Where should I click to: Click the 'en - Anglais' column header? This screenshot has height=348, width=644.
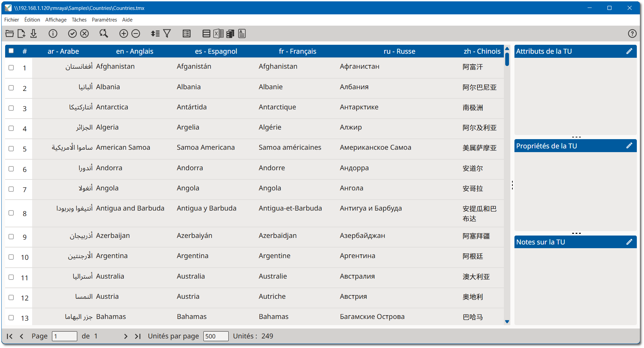(135, 51)
